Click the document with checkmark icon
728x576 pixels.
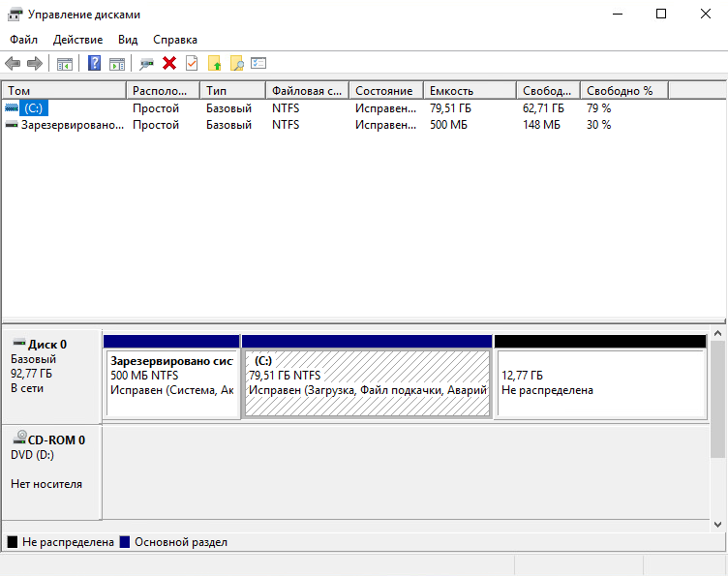(x=192, y=63)
